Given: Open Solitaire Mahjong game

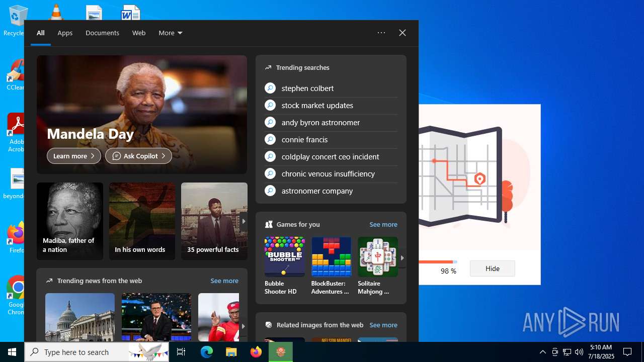Looking at the screenshot, I should pos(378,266).
